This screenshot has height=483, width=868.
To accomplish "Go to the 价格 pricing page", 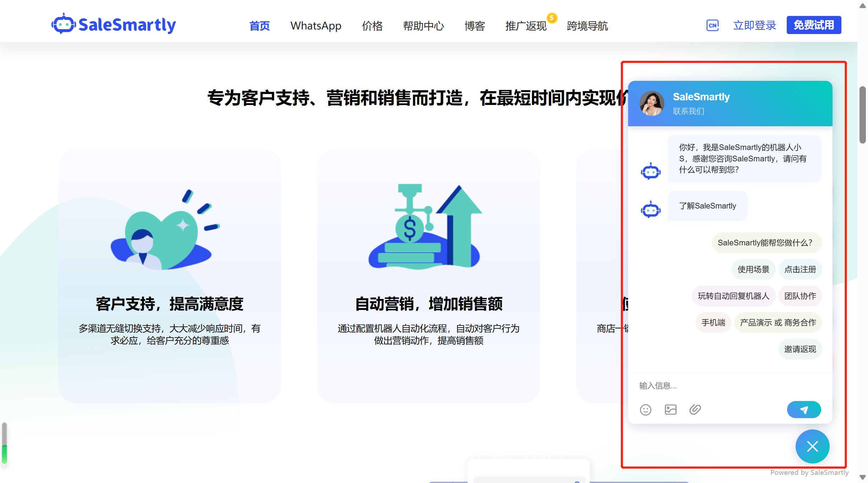I will coord(372,26).
